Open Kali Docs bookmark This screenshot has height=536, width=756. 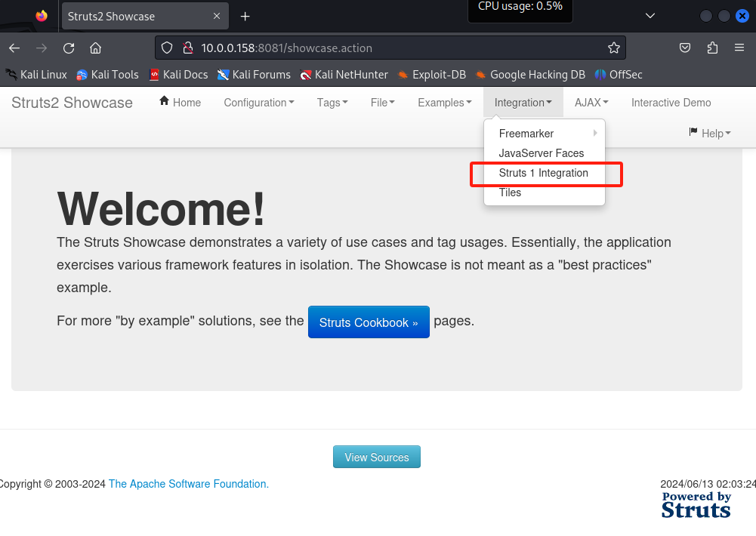(178, 75)
